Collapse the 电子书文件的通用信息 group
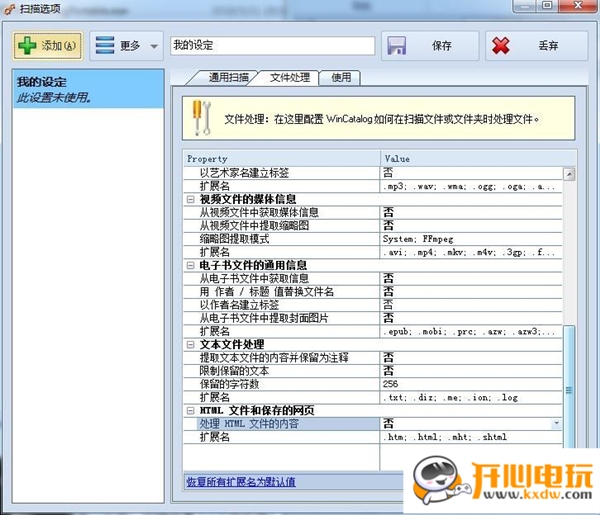This screenshot has width=600, height=515. (x=191, y=265)
